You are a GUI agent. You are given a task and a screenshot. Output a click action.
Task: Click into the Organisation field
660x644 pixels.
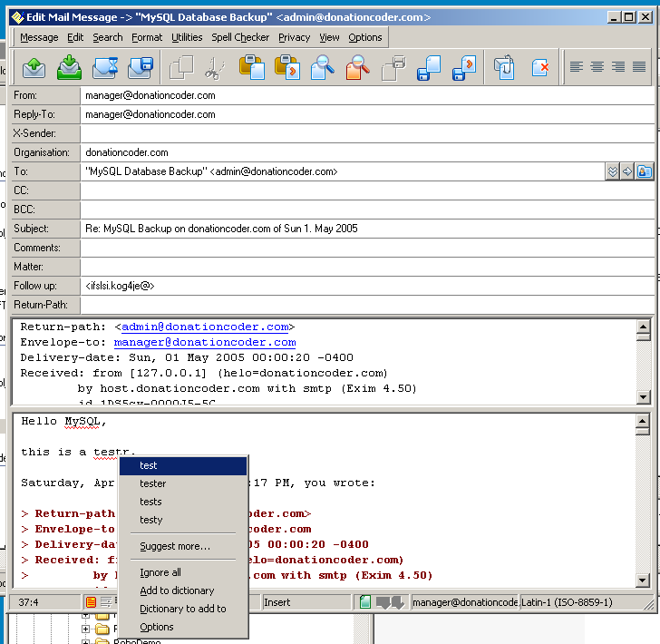[367, 152]
